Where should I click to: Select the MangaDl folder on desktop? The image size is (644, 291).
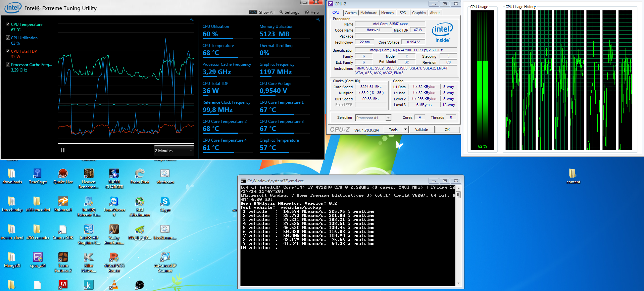point(12,260)
